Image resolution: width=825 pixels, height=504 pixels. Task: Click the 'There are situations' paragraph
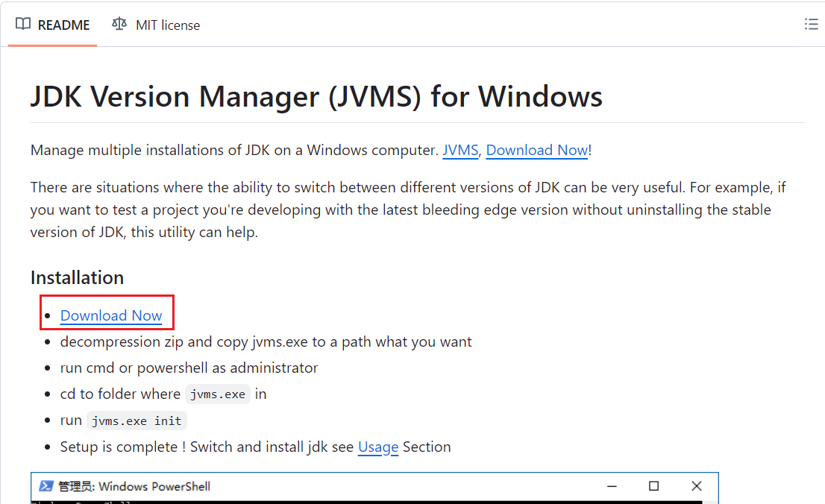tap(408, 210)
